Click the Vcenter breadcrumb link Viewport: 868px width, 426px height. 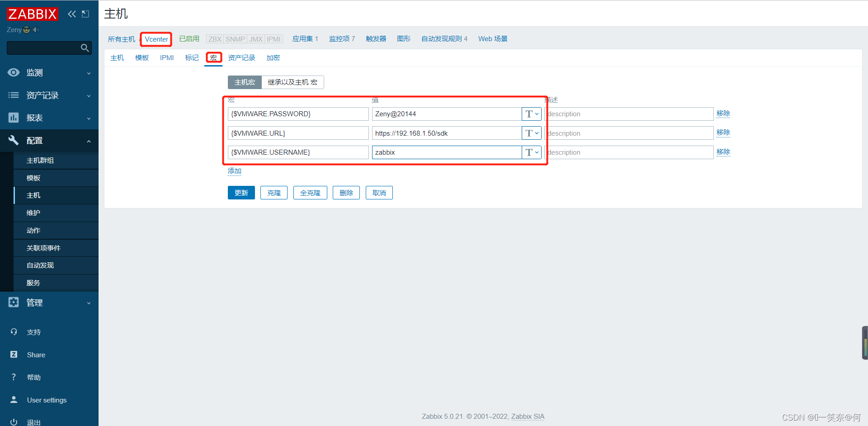pos(156,39)
